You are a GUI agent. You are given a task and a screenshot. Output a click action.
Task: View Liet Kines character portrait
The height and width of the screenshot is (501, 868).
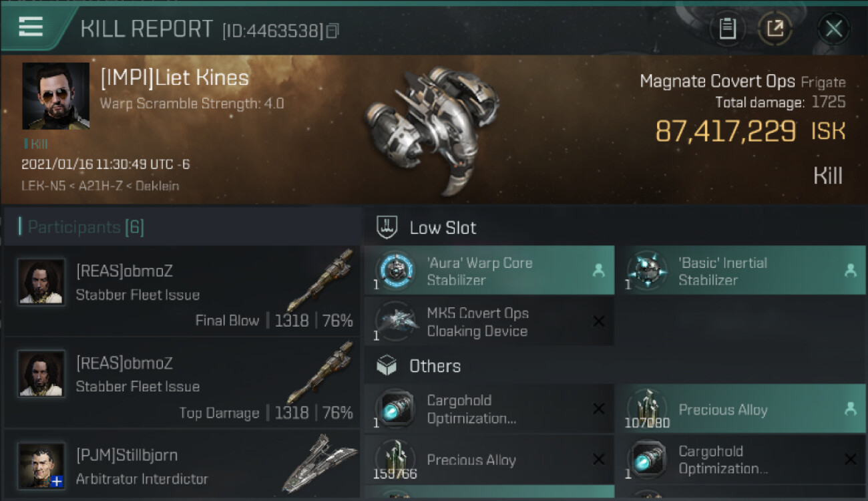click(55, 96)
